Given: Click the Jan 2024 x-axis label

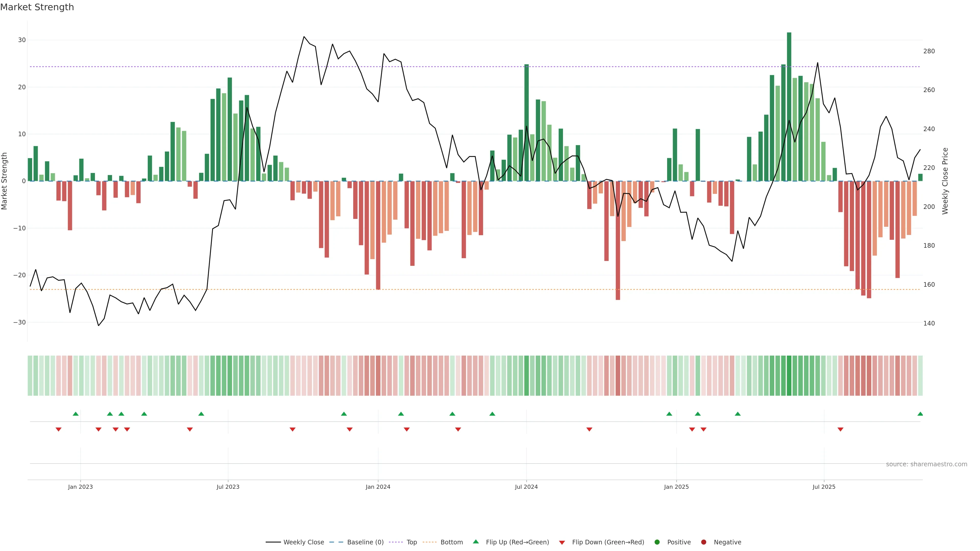Looking at the screenshot, I should point(378,487).
